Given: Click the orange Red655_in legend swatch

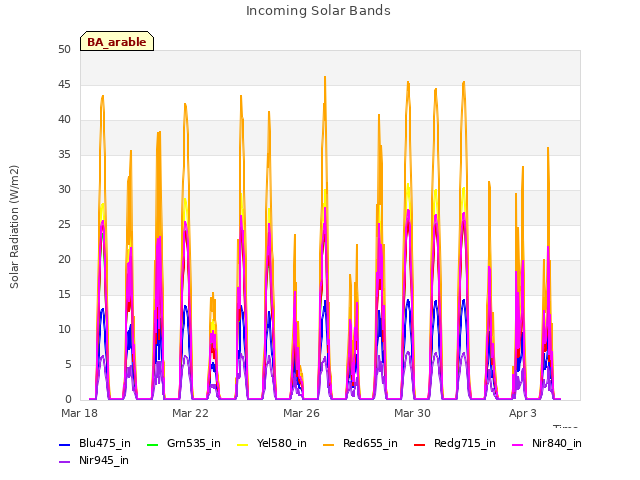Looking at the screenshot, I should tap(329, 444).
